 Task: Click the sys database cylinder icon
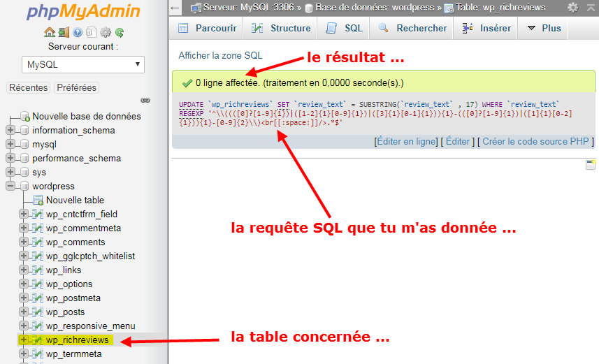click(x=24, y=173)
